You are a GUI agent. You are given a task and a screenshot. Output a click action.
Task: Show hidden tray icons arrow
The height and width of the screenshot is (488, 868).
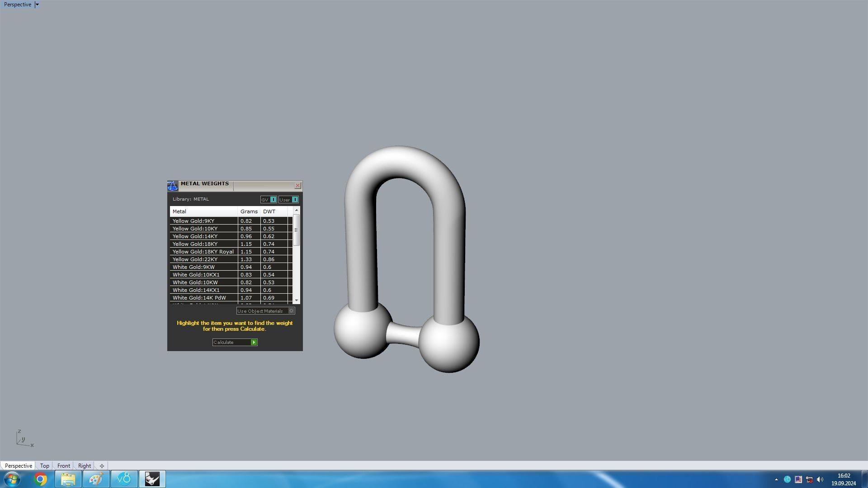[776, 479]
